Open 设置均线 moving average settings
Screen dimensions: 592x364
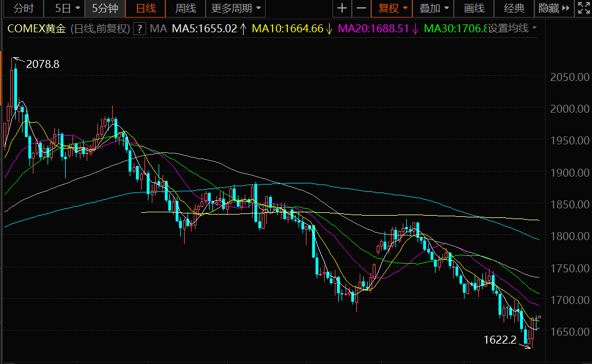pyautogui.click(x=513, y=29)
